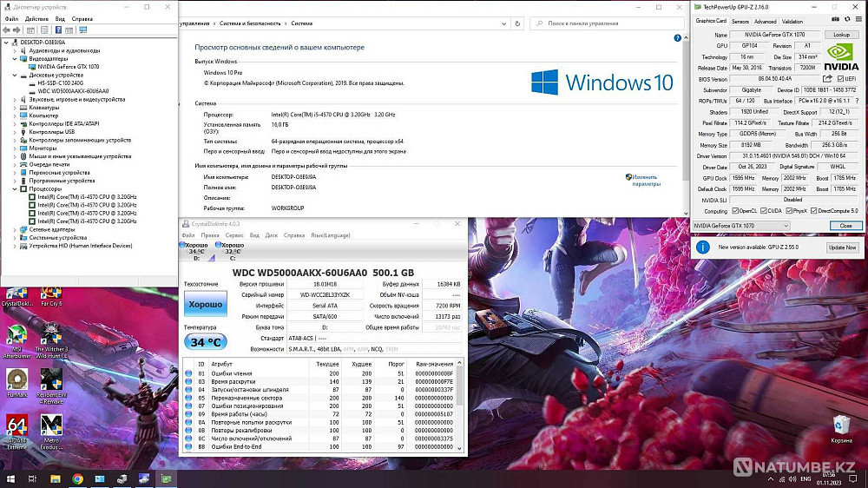
Task: Open the Recycle Bin desktop icon
Action: (x=841, y=429)
